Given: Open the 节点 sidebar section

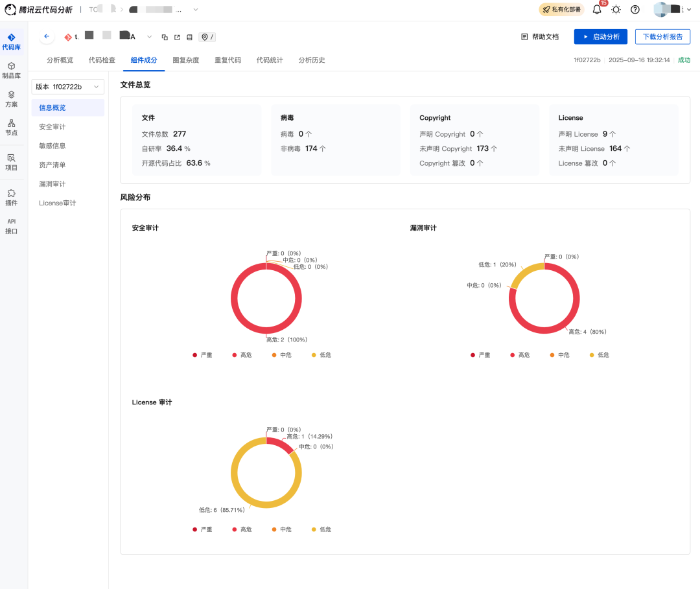Looking at the screenshot, I should 12,128.
